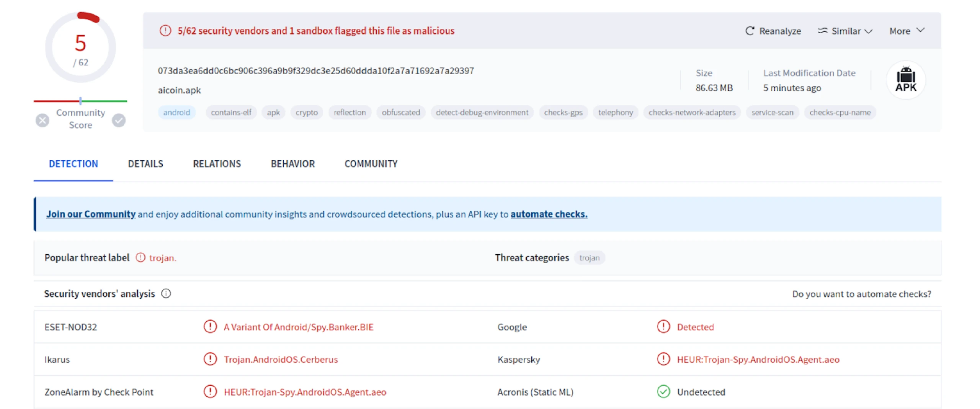Click the Kaspersky vendor name
The image size is (980, 409).
coord(519,360)
